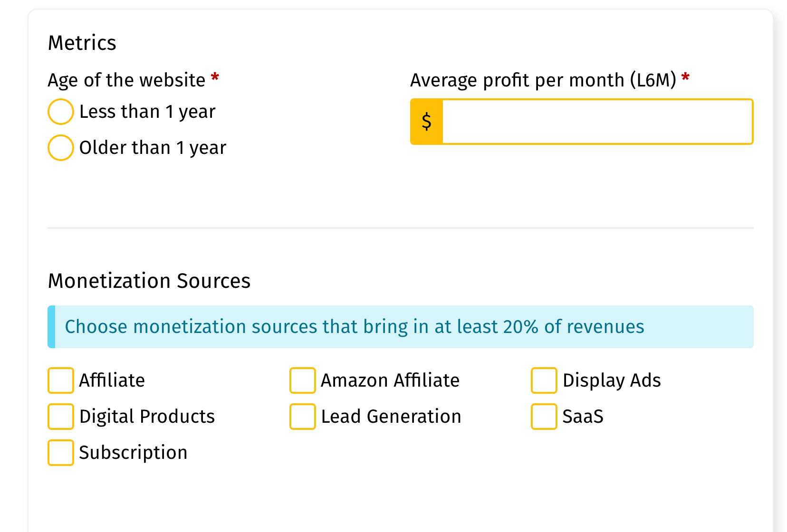Click the 20% revenues info banner
787x532 pixels.
pyautogui.click(x=355, y=327)
